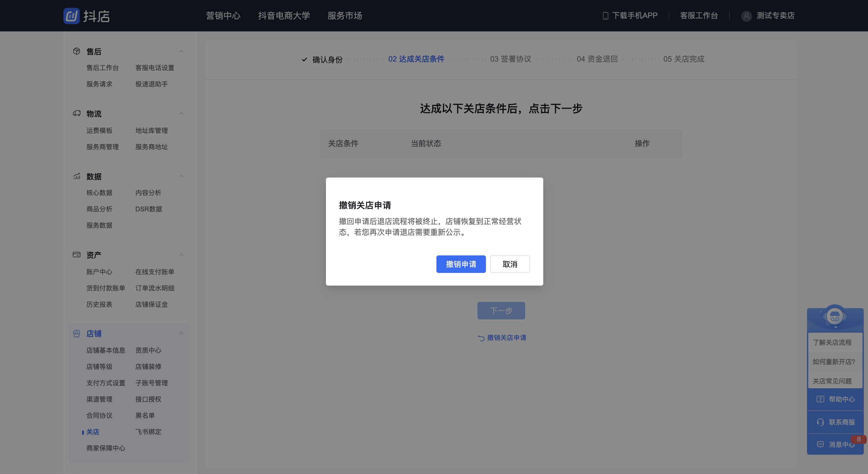Screen dimensions: 868x474
Task: Click the 撤销申请 button in the dialog
Action: (461, 264)
